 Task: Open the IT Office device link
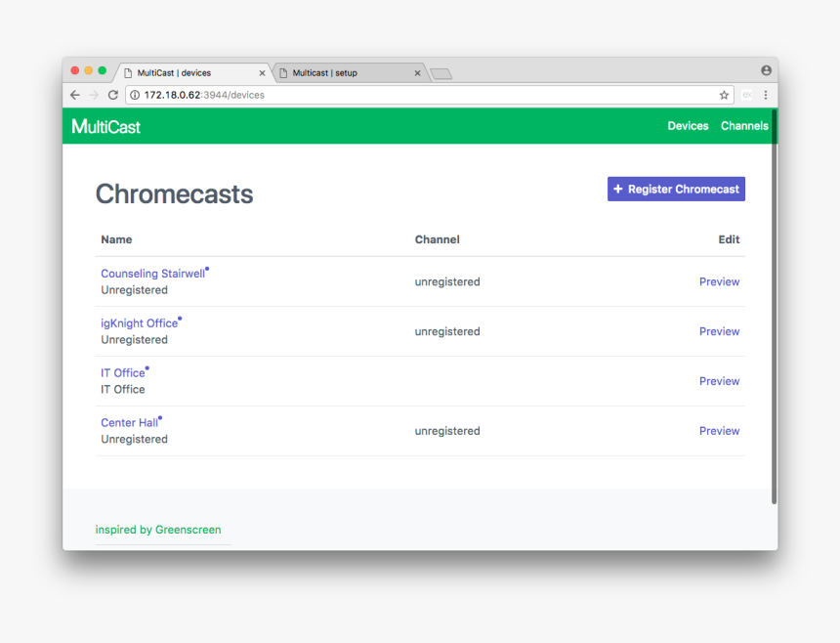122,372
